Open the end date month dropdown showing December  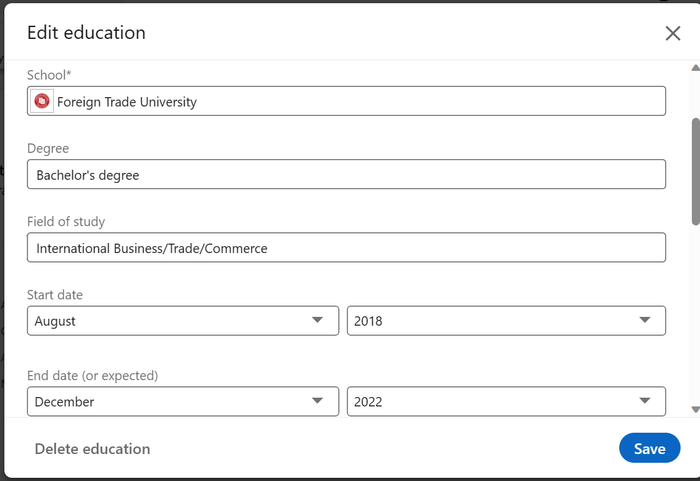pos(183,401)
